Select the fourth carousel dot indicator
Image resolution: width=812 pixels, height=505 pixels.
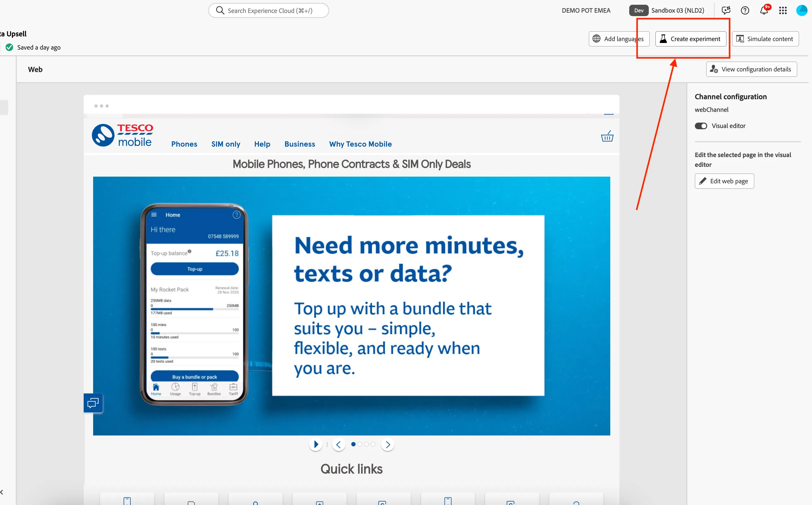[373, 444]
